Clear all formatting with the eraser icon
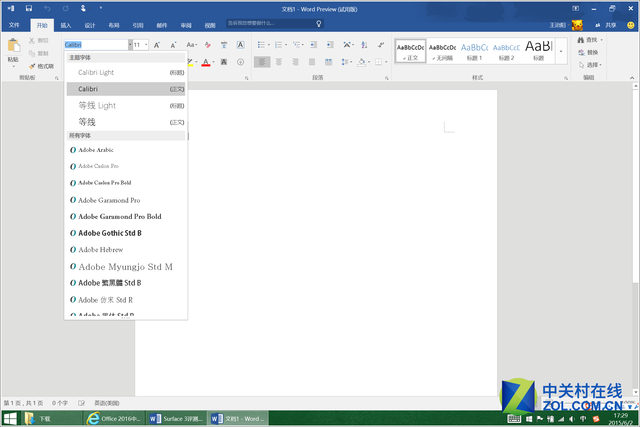The width and height of the screenshot is (640, 427). click(208, 45)
